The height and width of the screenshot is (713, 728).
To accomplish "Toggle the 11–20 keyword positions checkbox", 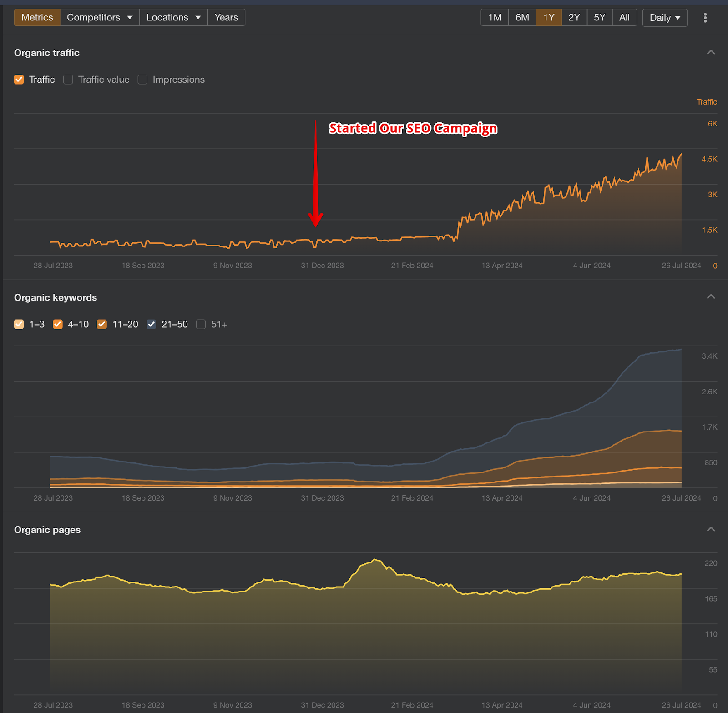I will click(x=102, y=324).
